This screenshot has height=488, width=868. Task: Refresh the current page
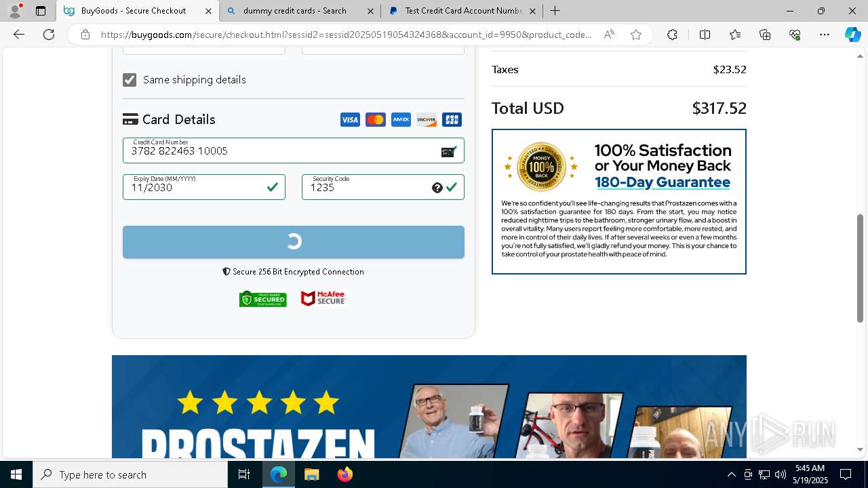pyautogui.click(x=49, y=35)
